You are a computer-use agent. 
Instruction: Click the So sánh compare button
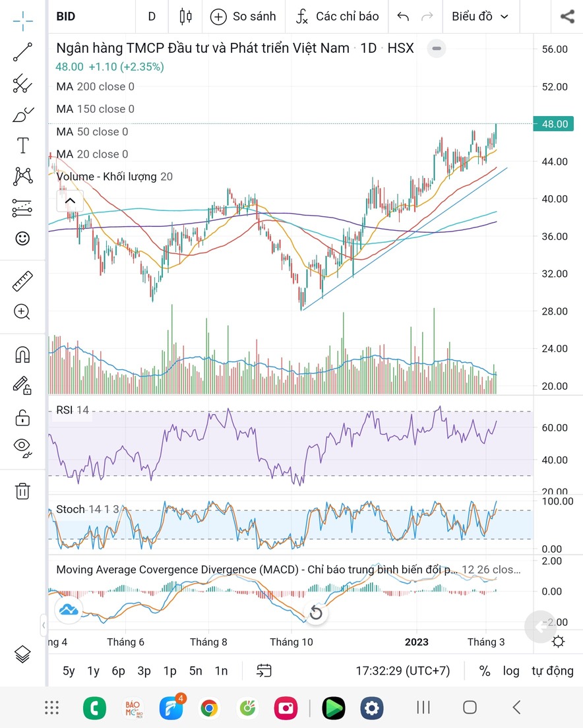[x=243, y=16]
